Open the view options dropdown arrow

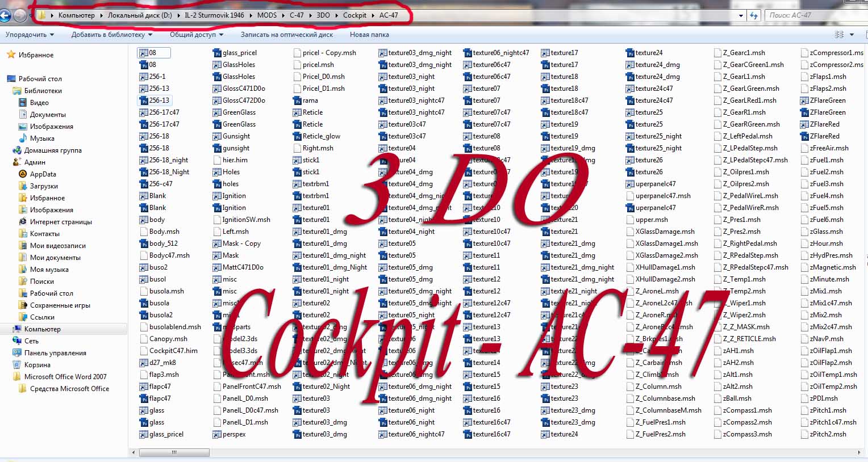[851, 35]
